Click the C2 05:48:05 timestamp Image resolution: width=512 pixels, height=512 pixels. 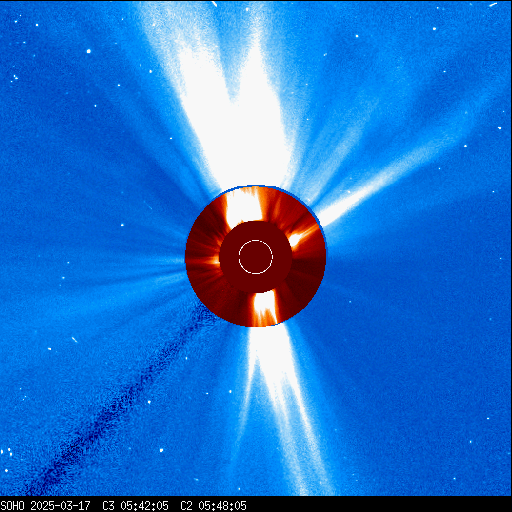point(213,506)
